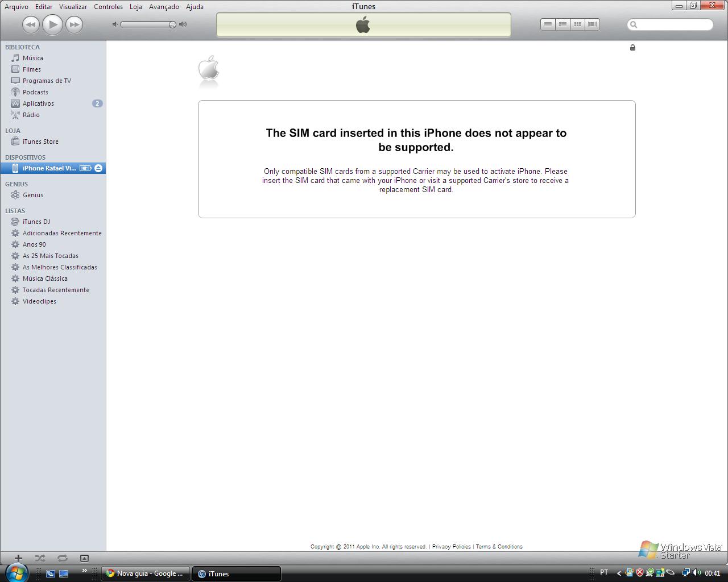Click the previous track button
Screen dimensions: 728x582
point(31,24)
